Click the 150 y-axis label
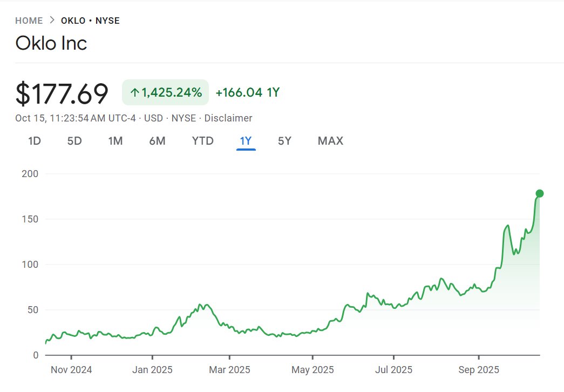 pyautogui.click(x=30, y=219)
